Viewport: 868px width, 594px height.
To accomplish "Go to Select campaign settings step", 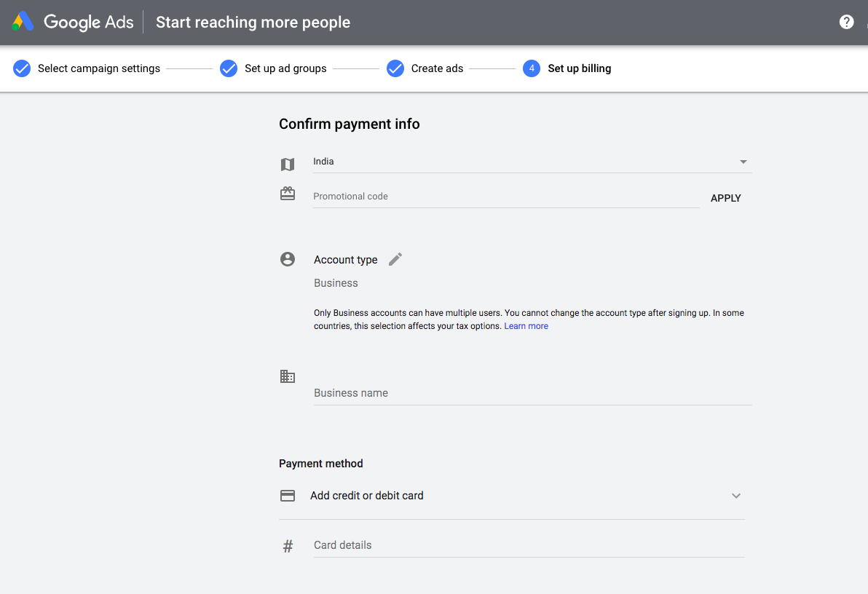I will point(98,68).
